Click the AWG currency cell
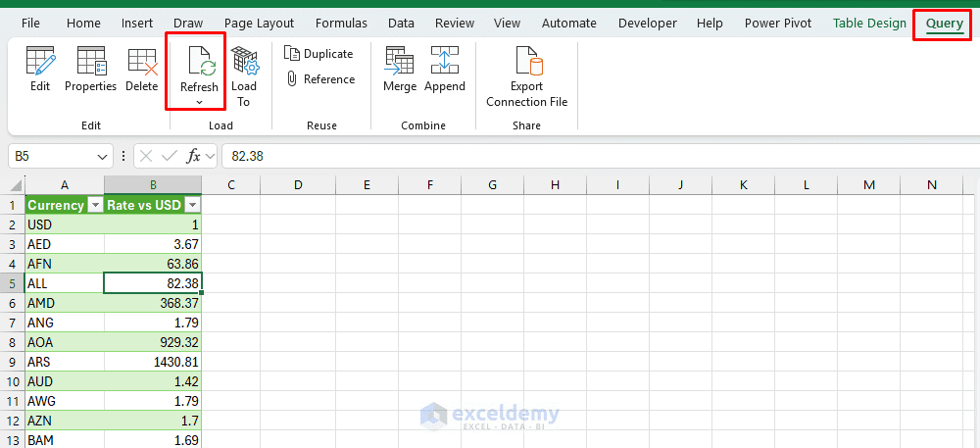This screenshot has width=980, height=448. [65, 401]
